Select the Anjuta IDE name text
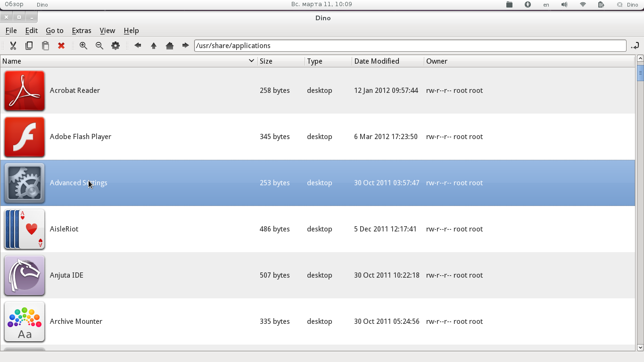Image resolution: width=644 pixels, height=362 pixels. pyautogui.click(x=66, y=275)
